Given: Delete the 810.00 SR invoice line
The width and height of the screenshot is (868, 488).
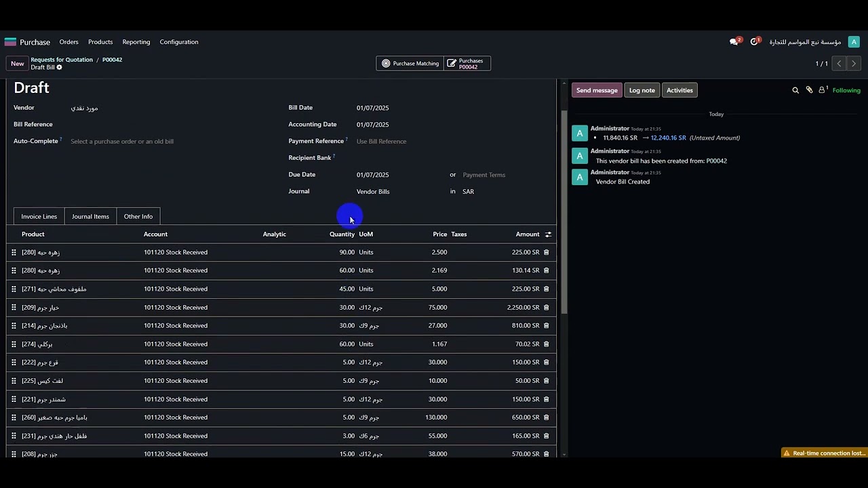Looking at the screenshot, I should point(547,326).
